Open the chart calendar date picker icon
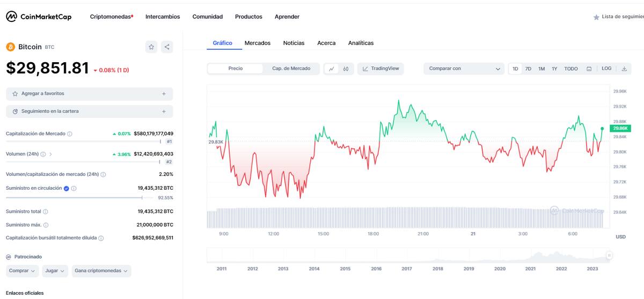 (x=589, y=69)
